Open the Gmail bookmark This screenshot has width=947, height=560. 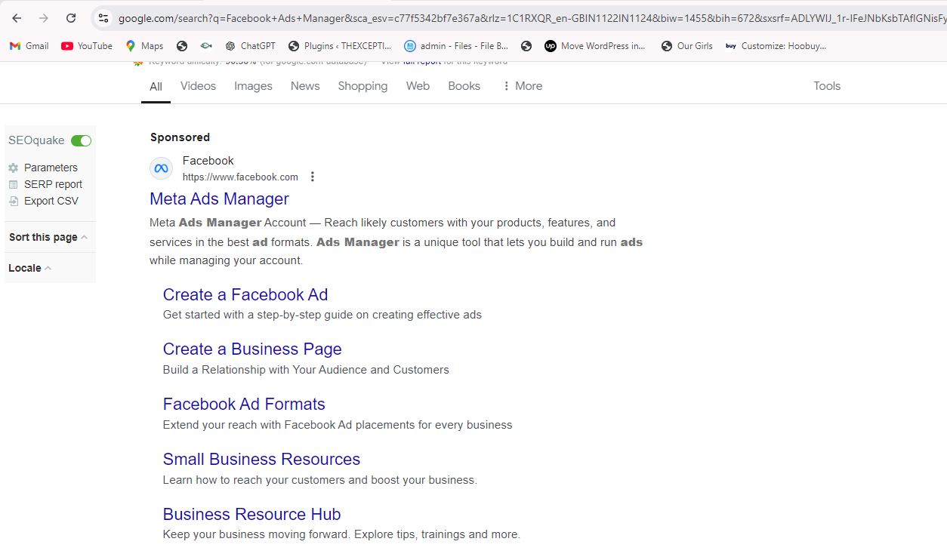tap(29, 46)
